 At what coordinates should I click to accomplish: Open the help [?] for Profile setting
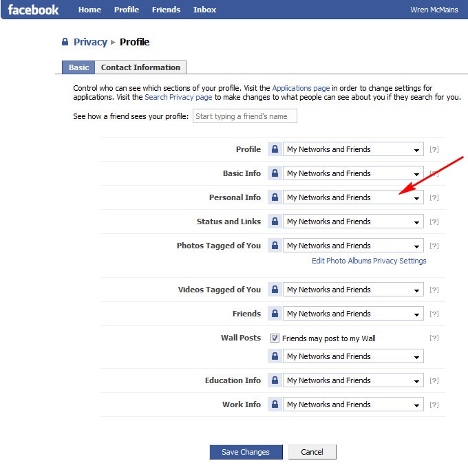pos(434,149)
